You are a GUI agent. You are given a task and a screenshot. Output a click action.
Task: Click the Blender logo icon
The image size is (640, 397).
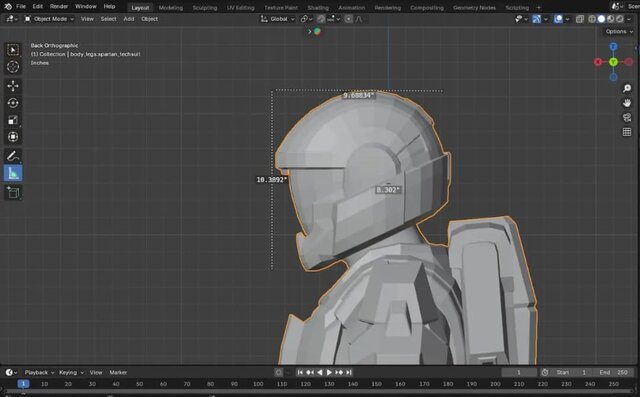(x=7, y=7)
